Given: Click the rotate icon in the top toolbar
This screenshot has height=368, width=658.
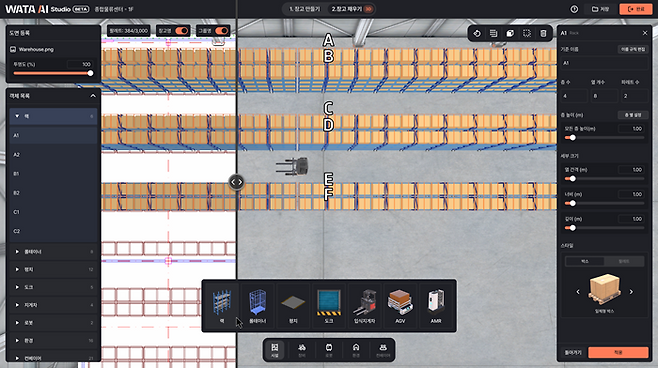Looking at the screenshot, I should [x=477, y=33].
